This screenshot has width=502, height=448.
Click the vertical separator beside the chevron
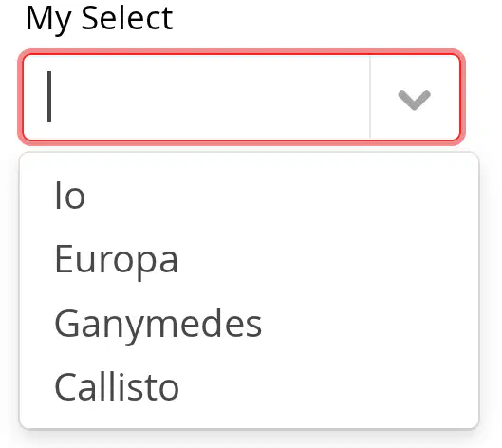tap(370, 98)
